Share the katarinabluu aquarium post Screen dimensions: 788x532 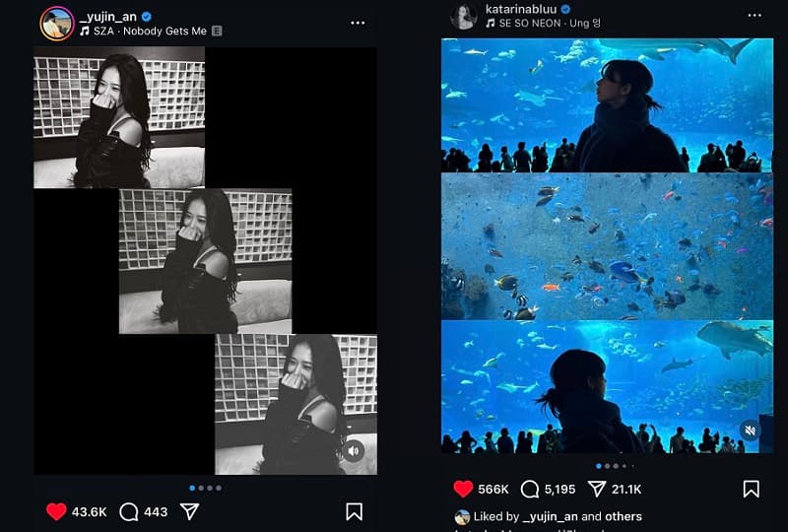pyautogui.click(x=597, y=489)
